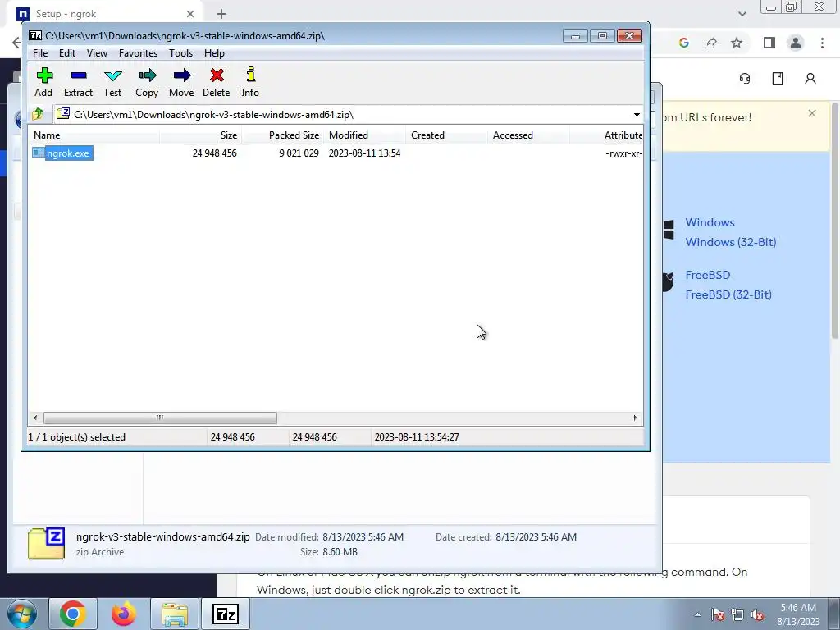
Task: Select the ngrok.exe file name
Action: (x=68, y=153)
